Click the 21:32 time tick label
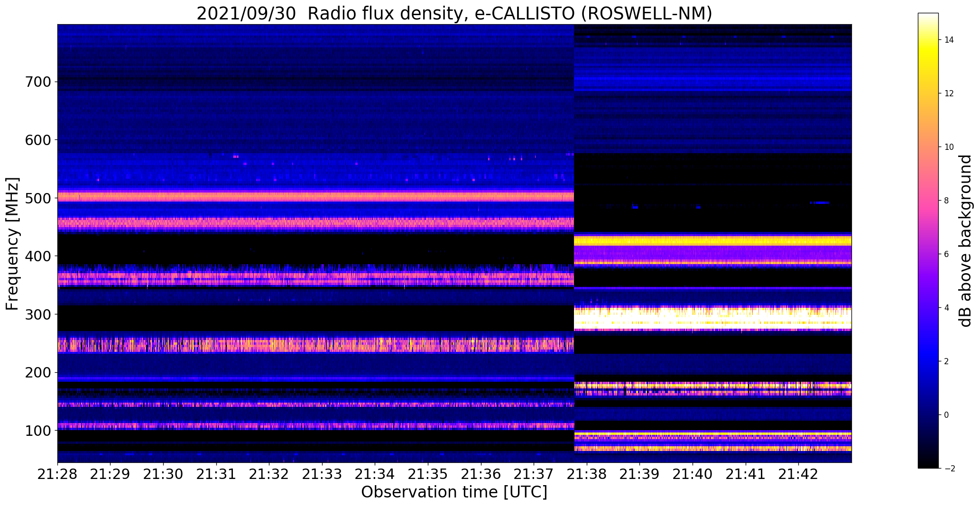 (269, 474)
